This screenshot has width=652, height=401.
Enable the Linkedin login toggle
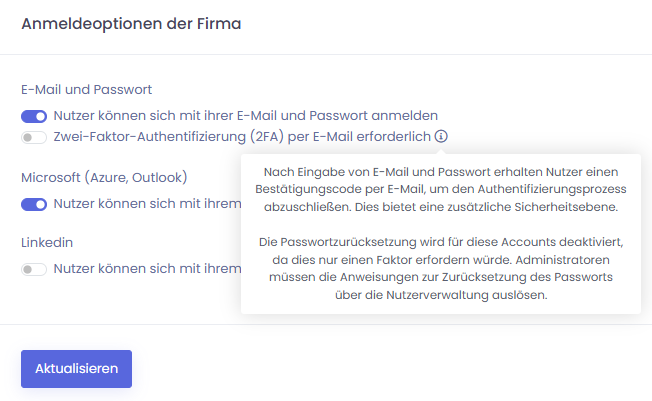[x=34, y=269]
